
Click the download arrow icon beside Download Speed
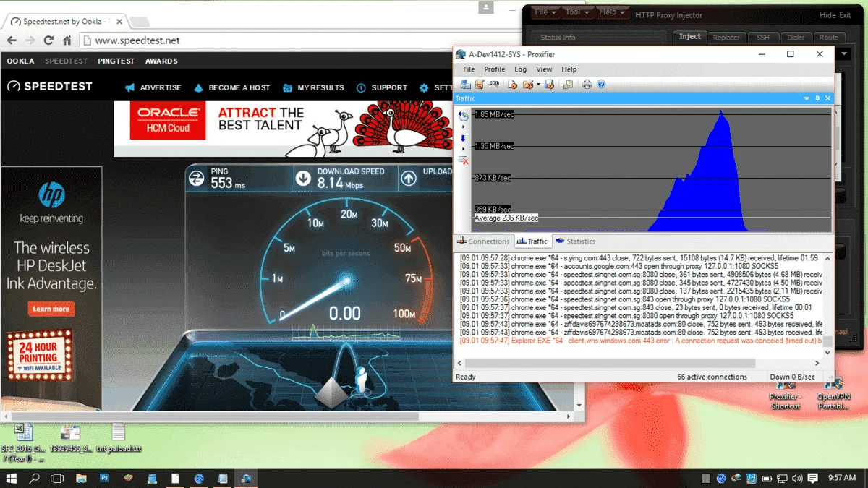[303, 178]
